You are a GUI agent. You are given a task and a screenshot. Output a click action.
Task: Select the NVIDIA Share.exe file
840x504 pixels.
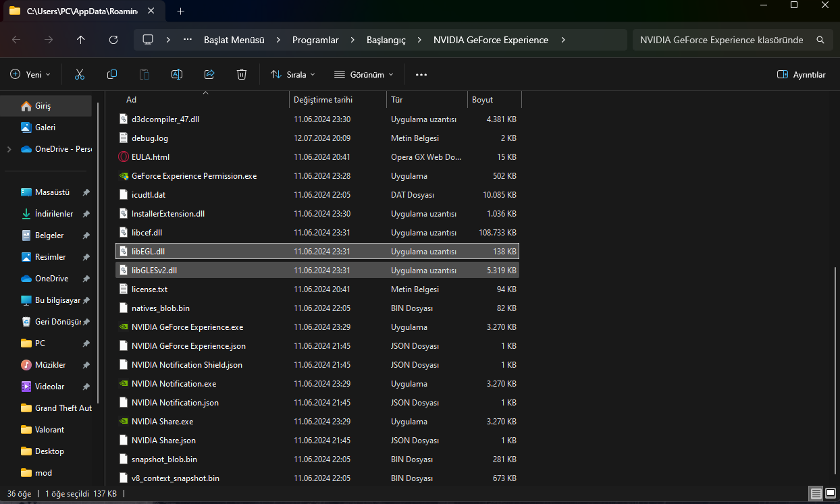[162, 422]
